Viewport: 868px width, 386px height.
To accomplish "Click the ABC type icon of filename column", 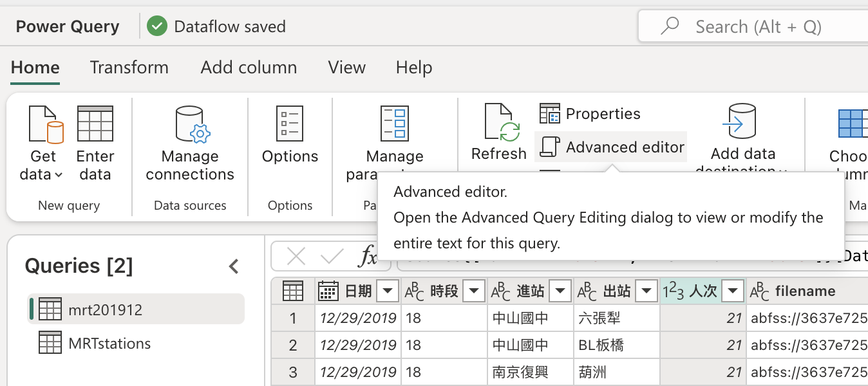I will click(760, 292).
